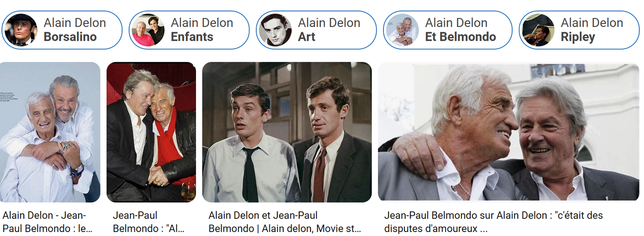Open the vintage photo of two young men in ties
Viewport: 644px width, 236px height.
(287, 132)
